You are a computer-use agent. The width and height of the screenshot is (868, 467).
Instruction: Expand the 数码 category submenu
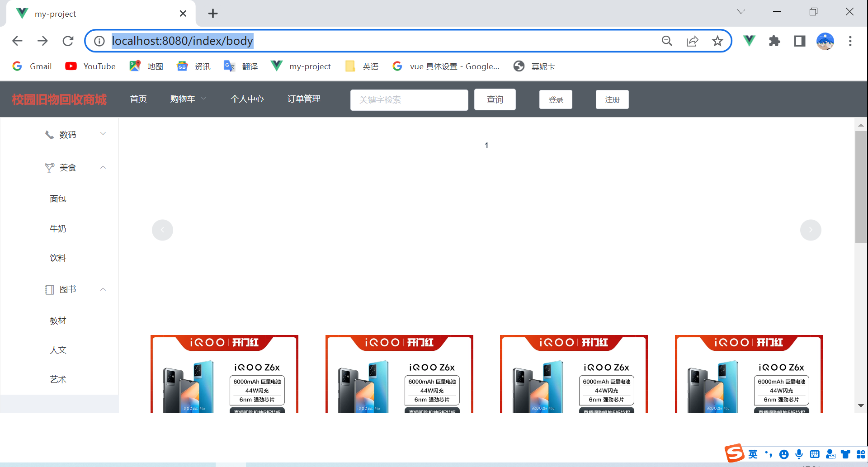pyautogui.click(x=60, y=135)
